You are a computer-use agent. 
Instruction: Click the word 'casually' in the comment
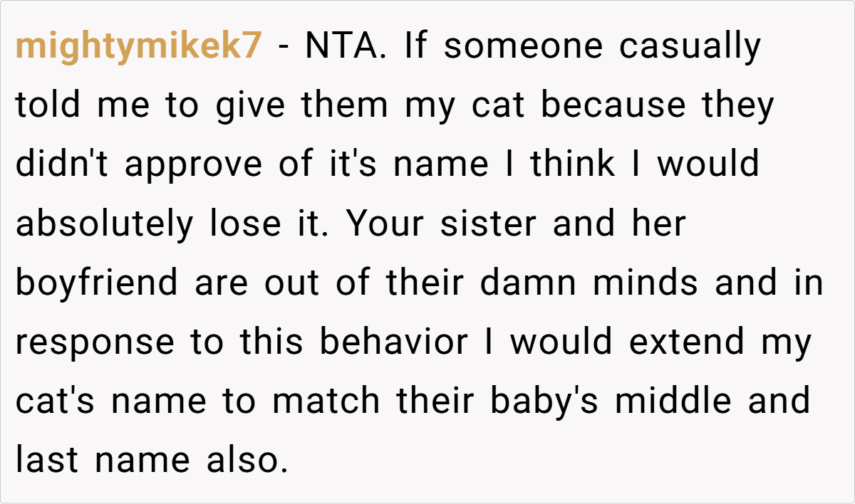(690, 47)
